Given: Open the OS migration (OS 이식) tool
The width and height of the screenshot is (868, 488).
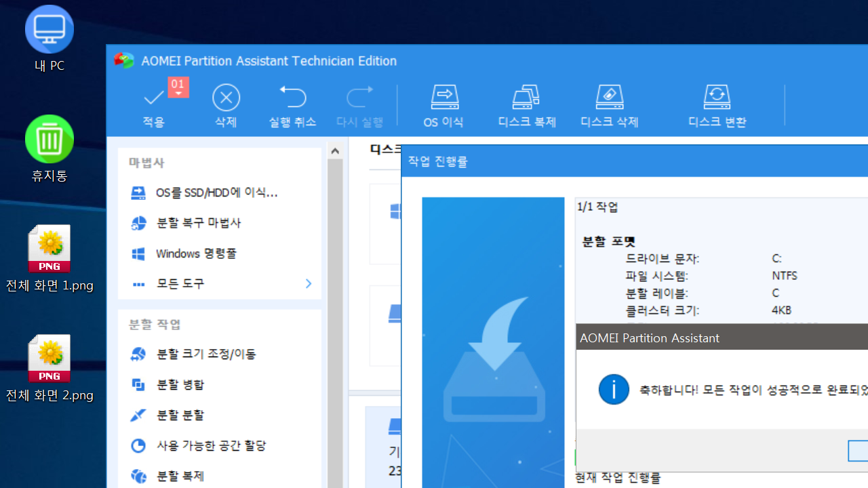Looking at the screenshot, I should pyautogui.click(x=444, y=106).
